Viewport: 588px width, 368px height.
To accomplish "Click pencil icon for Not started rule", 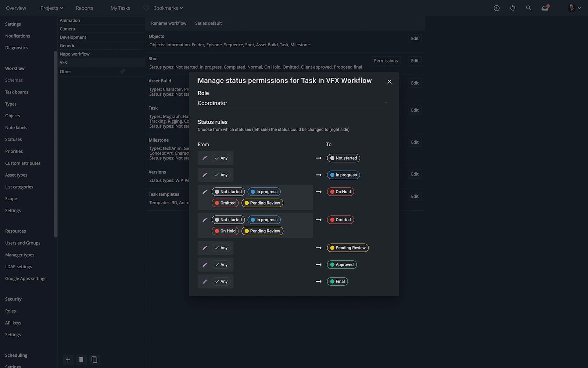I will (x=205, y=158).
